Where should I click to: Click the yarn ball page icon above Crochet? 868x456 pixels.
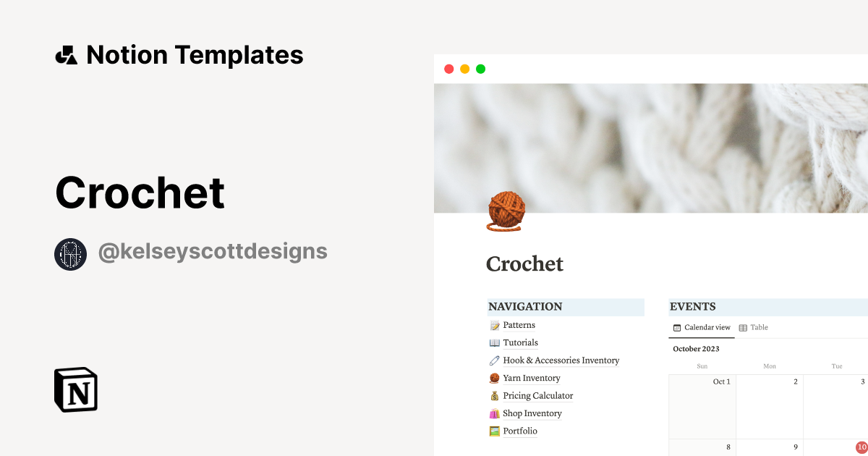pos(504,210)
